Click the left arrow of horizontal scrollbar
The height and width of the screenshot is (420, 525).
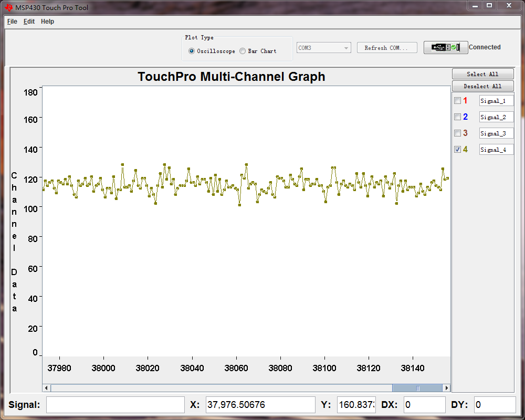click(x=47, y=388)
